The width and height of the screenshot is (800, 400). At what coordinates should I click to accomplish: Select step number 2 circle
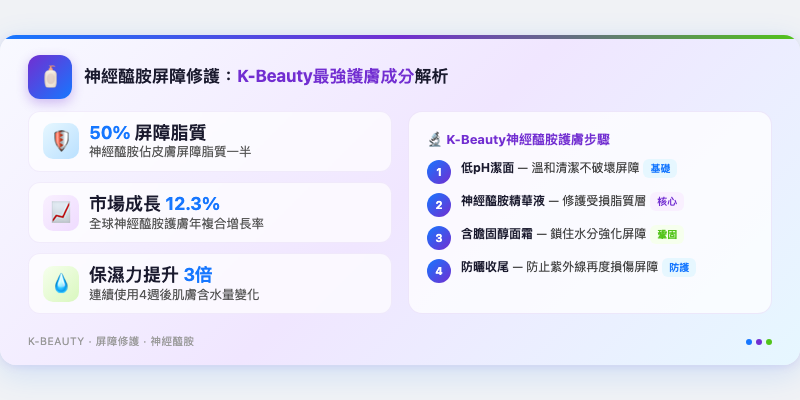click(439, 205)
